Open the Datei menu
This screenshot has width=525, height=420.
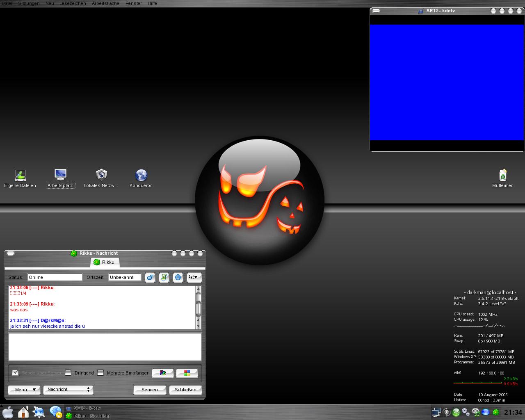[6, 3]
